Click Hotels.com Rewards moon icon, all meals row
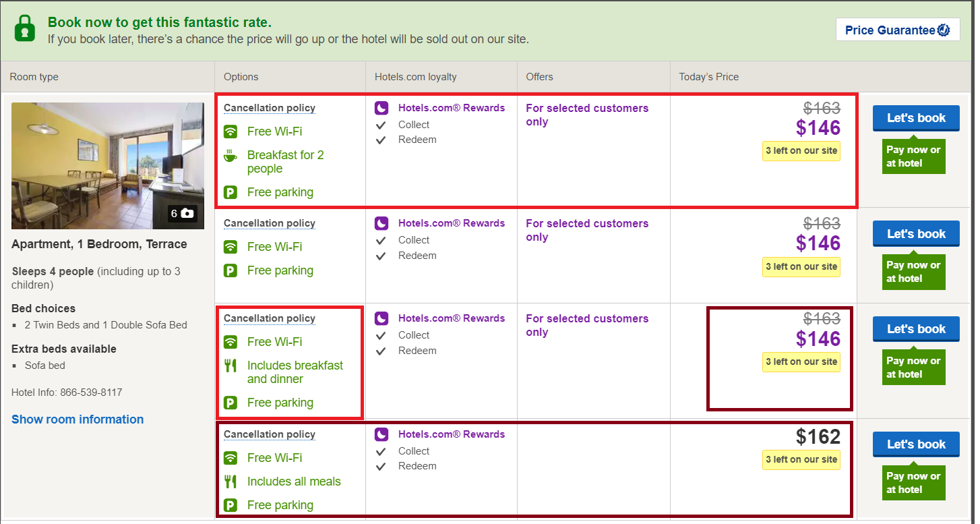980x524 pixels. [x=382, y=434]
